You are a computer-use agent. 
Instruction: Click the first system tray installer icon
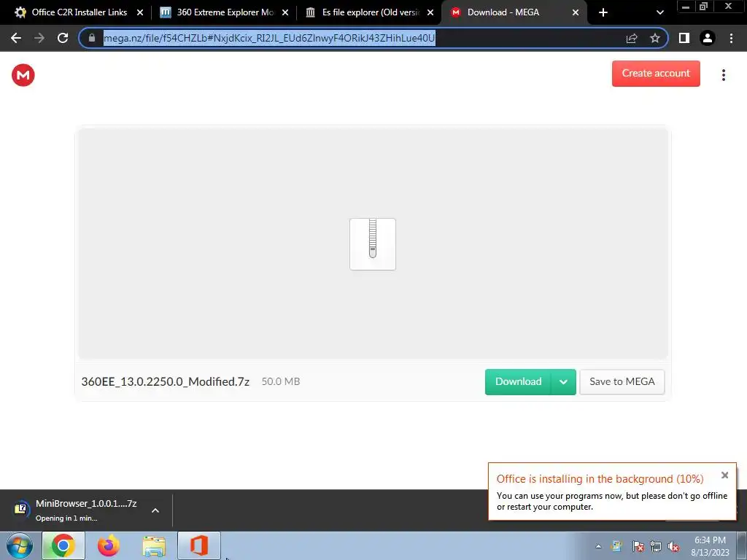pyautogui.click(x=617, y=546)
